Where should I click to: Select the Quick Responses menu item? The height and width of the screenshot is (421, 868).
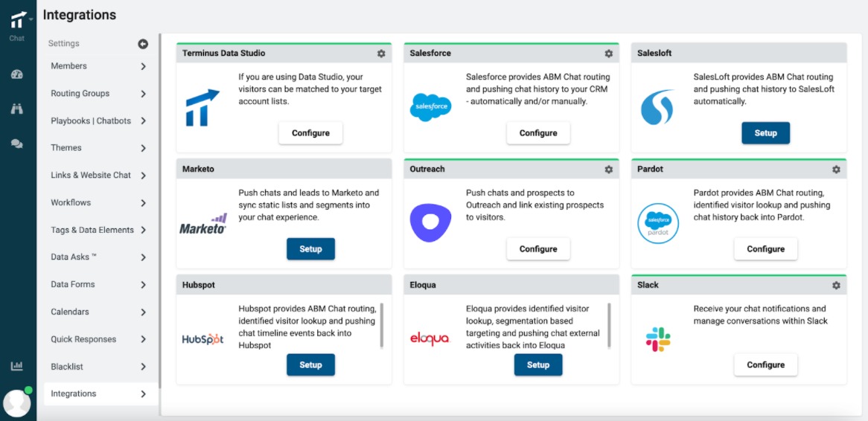(x=83, y=339)
